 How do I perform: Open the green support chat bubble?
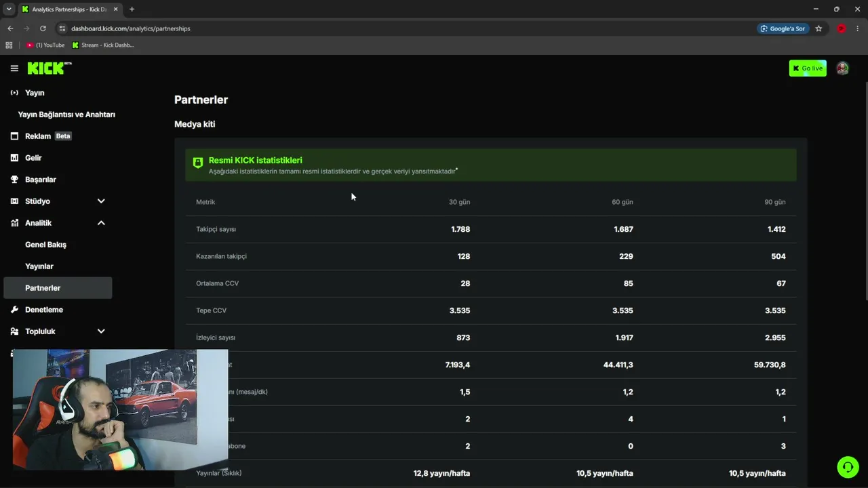click(x=847, y=467)
